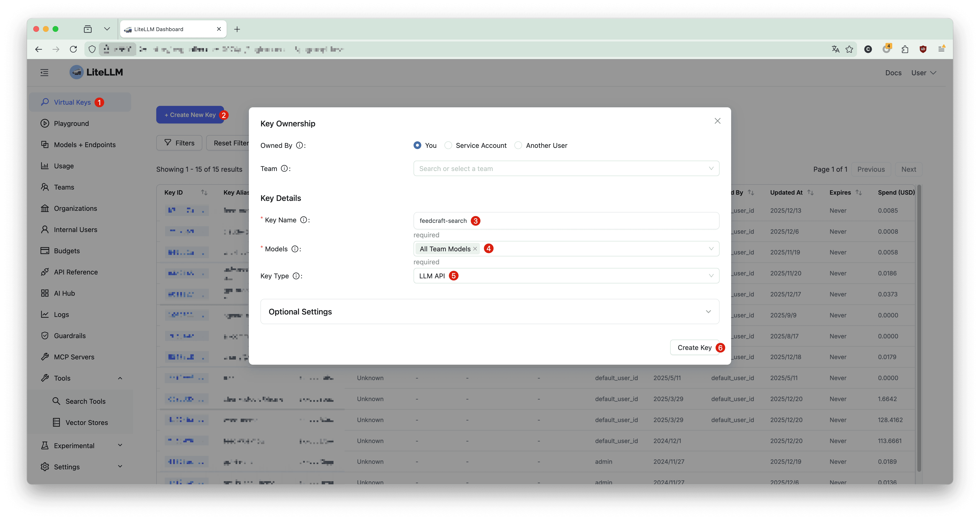980x520 pixels.
Task: Choose You as the key owner
Action: (417, 145)
